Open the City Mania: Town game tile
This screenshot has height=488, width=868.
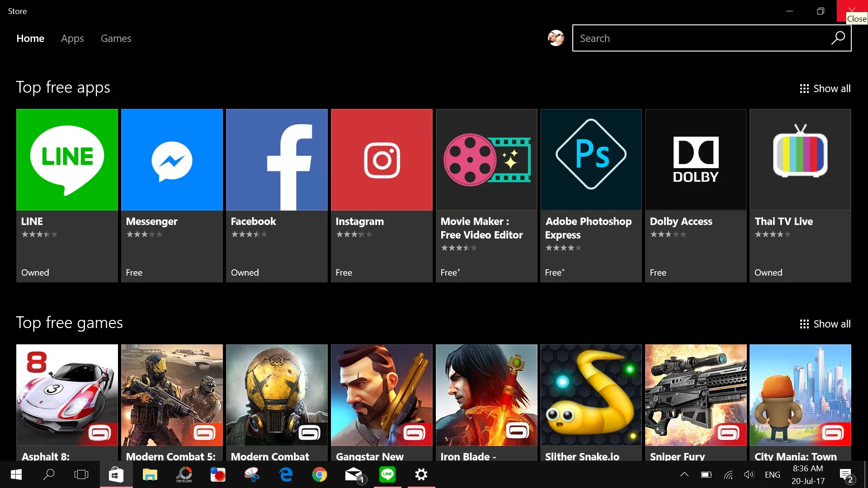800,402
